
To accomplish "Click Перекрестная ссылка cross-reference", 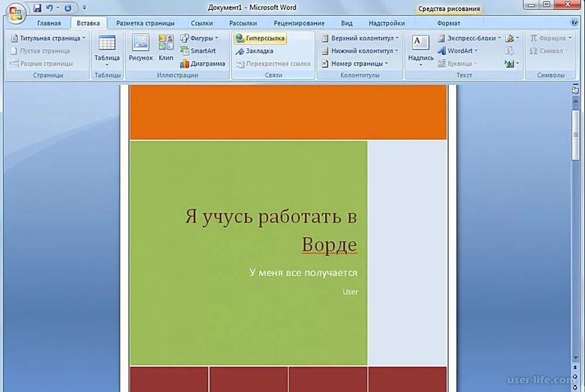I will coord(273,63).
